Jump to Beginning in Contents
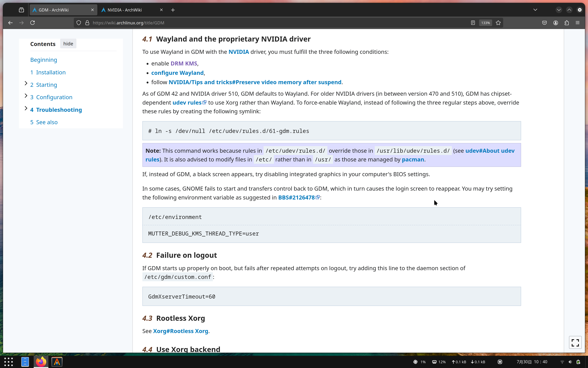Viewport: 588px width, 368px height. (44, 60)
